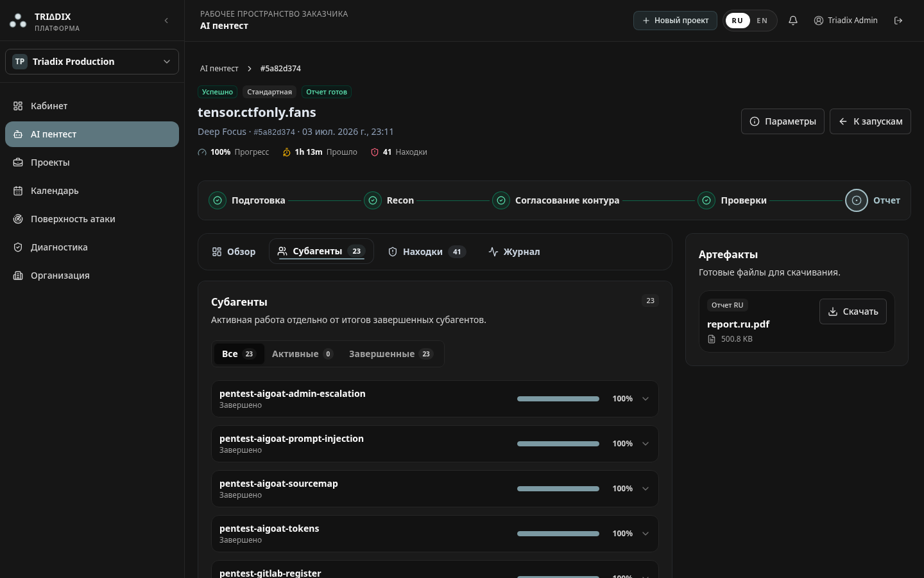The width and height of the screenshot is (924, 578).
Task: Click progress bar of pentest-aigoat-sourcemap
Action: [x=558, y=489]
